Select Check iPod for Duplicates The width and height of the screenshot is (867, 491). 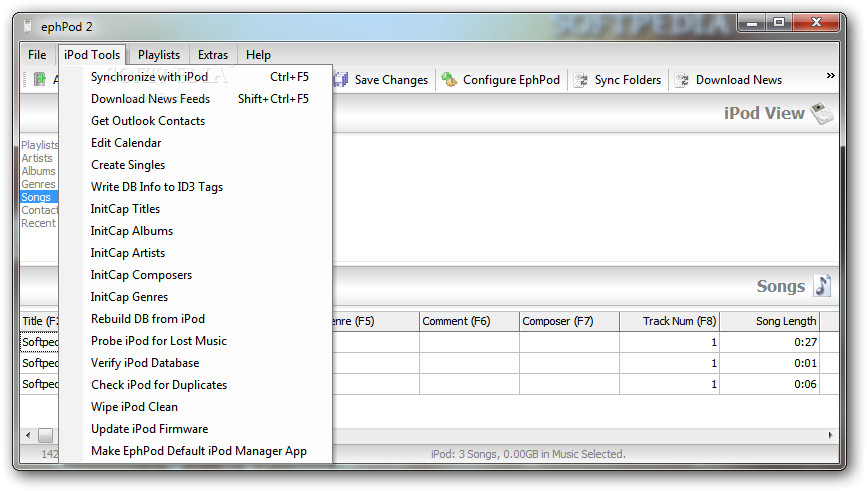tap(196, 385)
